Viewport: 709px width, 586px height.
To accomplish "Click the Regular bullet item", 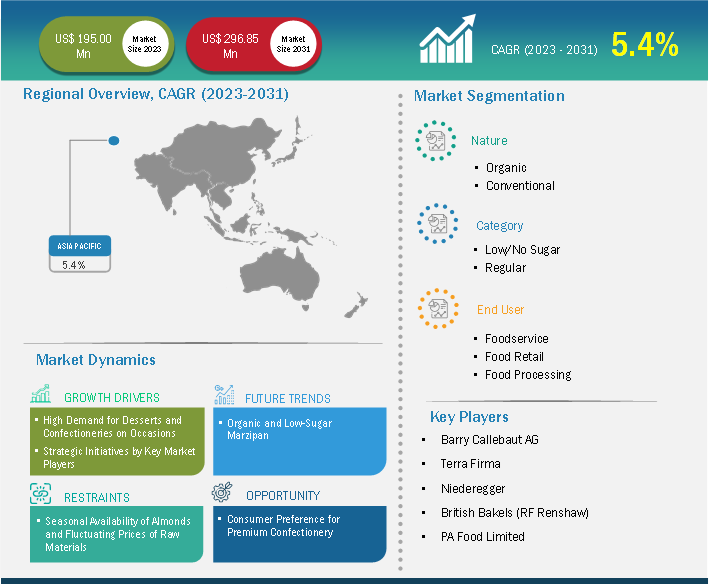I will (x=506, y=268).
